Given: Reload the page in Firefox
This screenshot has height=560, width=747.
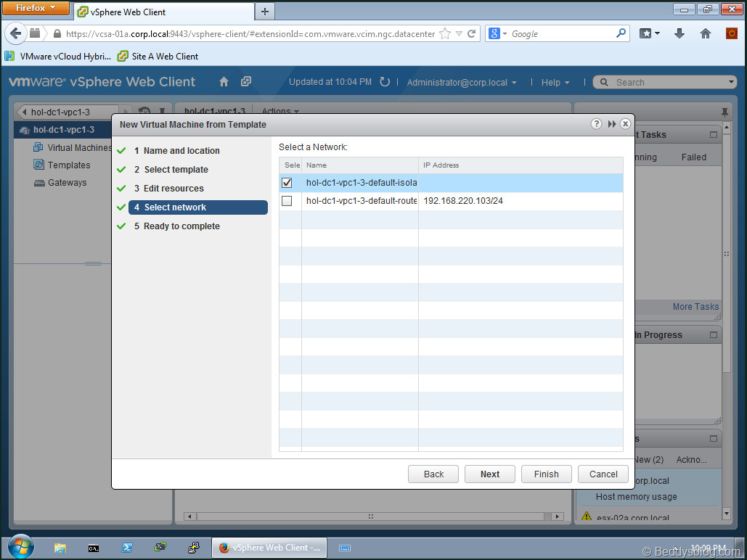Looking at the screenshot, I should pos(472,33).
